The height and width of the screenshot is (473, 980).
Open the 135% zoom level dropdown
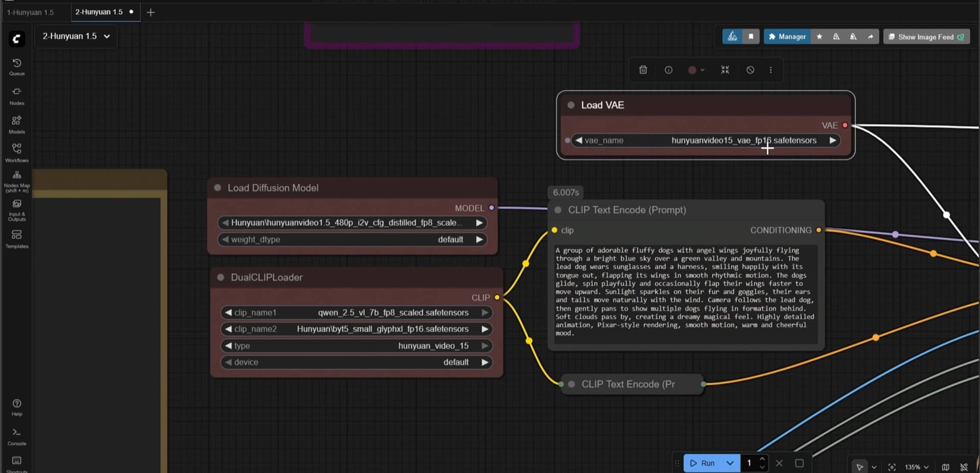tap(917, 467)
